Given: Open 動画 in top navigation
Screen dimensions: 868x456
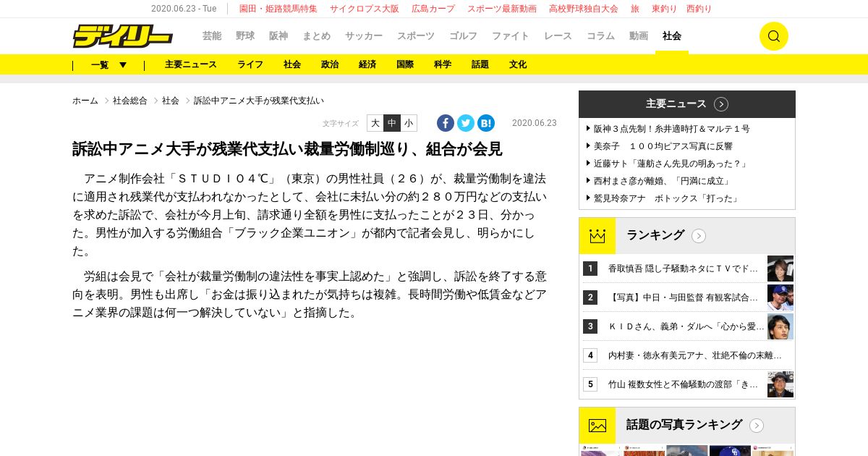Looking at the screenshot, I should pos(639,36).
